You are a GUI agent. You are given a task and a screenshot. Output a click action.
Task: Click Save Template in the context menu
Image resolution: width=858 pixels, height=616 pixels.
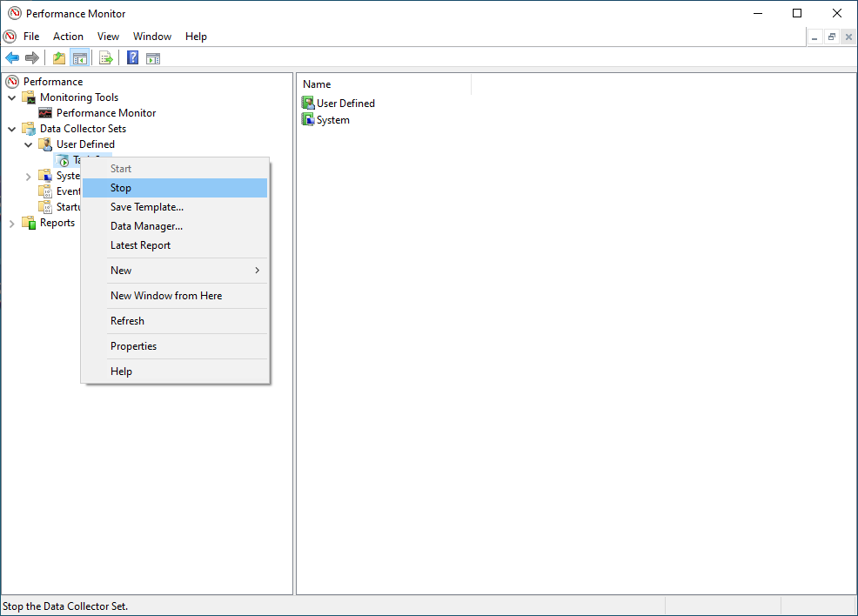[x=146, y=206]
